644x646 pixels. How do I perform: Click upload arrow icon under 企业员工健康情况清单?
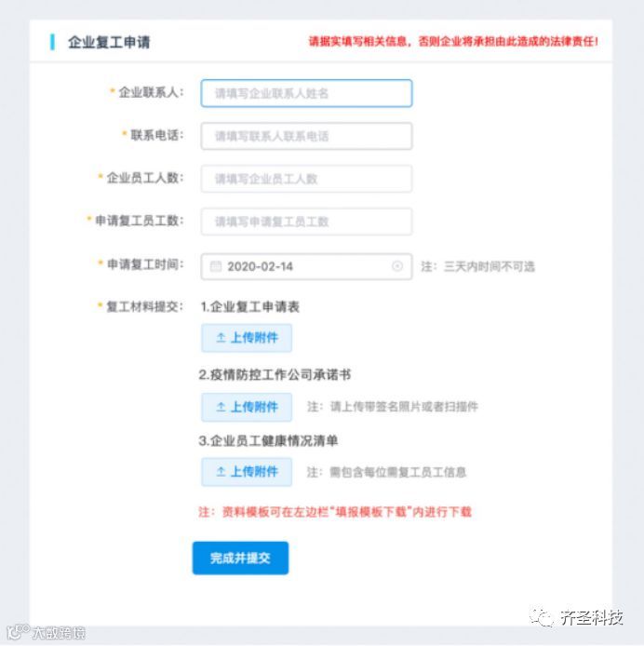221,472
